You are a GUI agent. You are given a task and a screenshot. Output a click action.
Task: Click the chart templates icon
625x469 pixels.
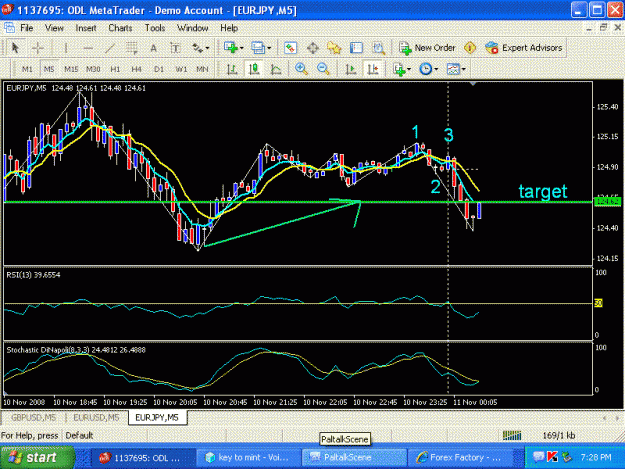[x=453, y=69]
